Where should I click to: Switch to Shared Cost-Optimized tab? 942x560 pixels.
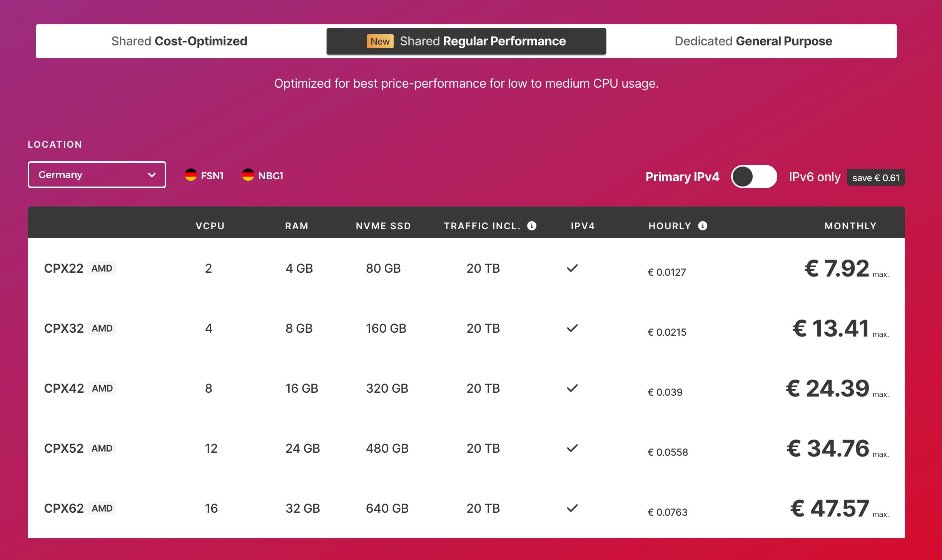[179, 41]
